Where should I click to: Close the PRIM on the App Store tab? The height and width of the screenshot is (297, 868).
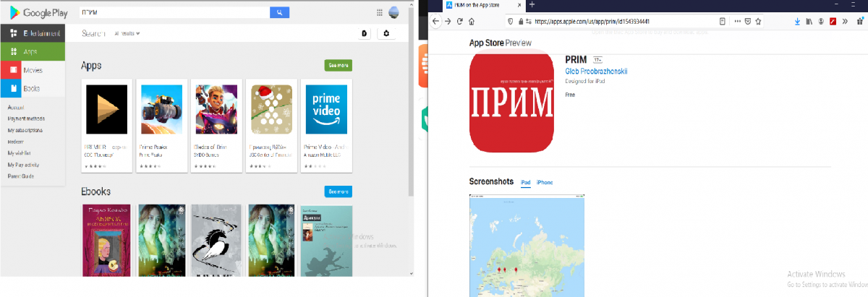click(519, 5)
